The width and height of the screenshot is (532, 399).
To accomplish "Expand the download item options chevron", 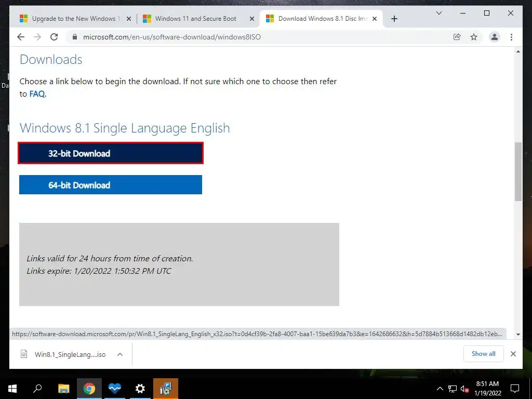I will 120,354.
